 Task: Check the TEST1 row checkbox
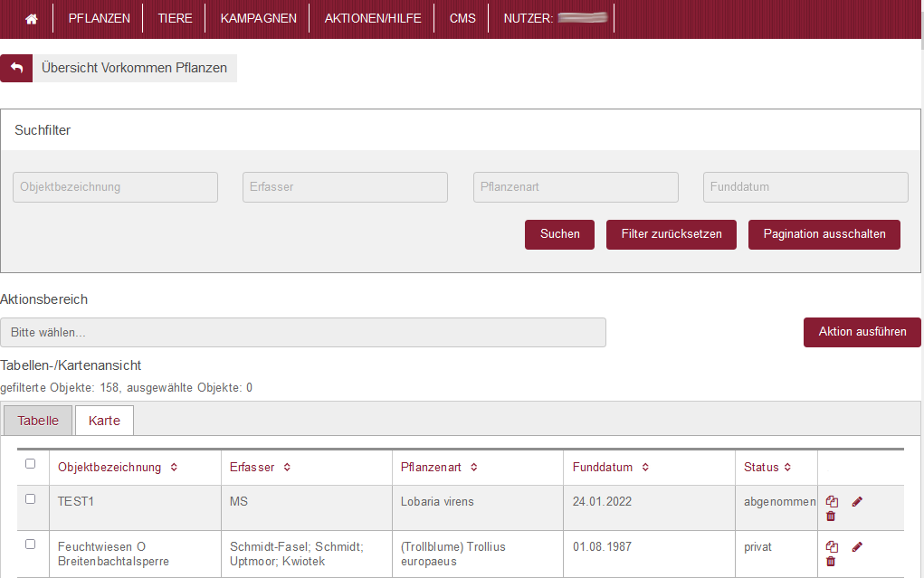tap(31, 499)
